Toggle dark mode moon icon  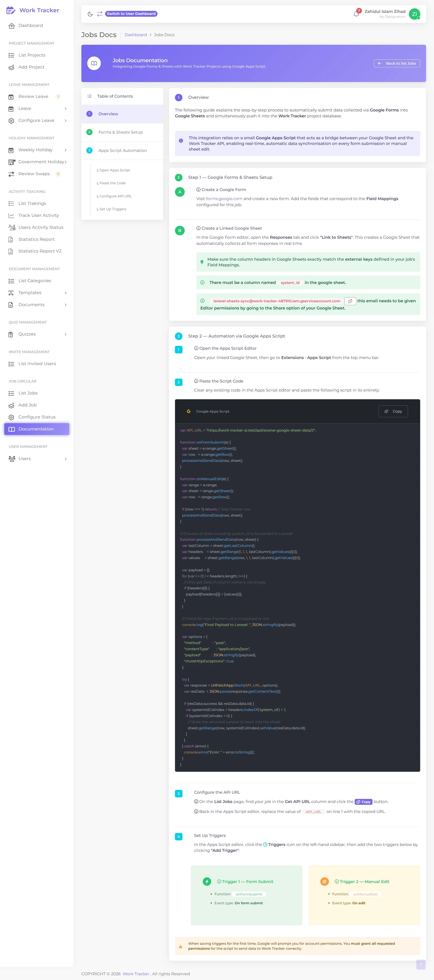(90, 14)
